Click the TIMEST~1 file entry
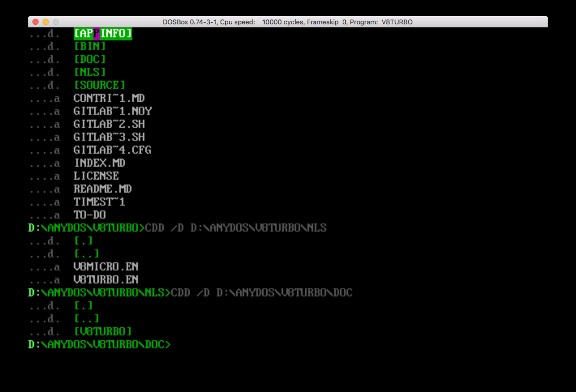Image resolution: width=576 pixels, height=392 pixels. pyautogui.click(x=99, y=202)
